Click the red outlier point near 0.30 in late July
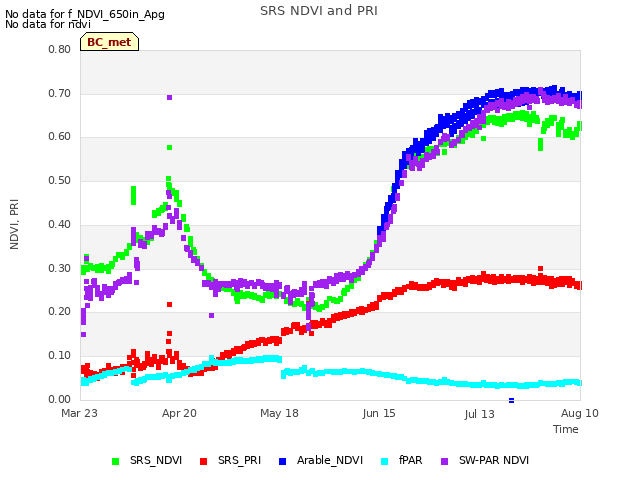This screenshot has width=640, height=480. point(541,269)
